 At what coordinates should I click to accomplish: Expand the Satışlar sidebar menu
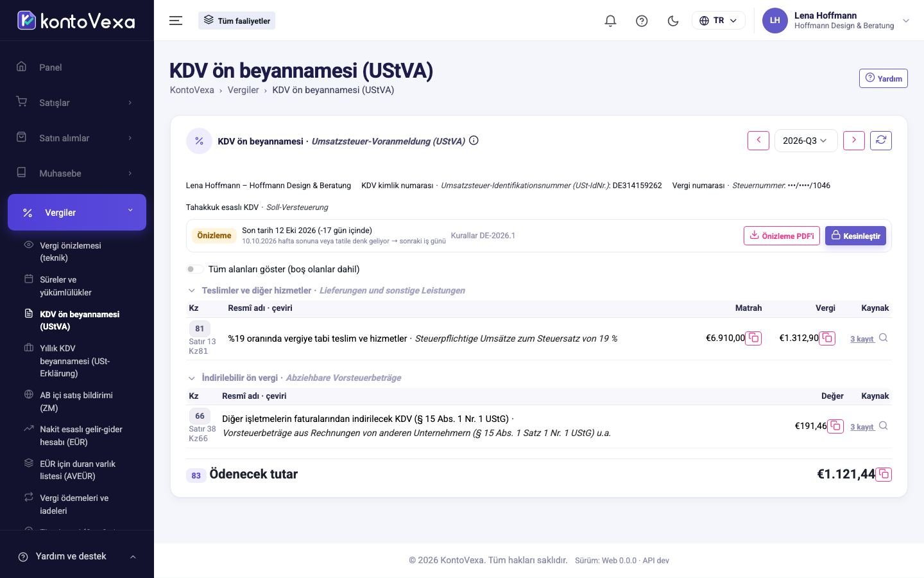pos(77,103)
